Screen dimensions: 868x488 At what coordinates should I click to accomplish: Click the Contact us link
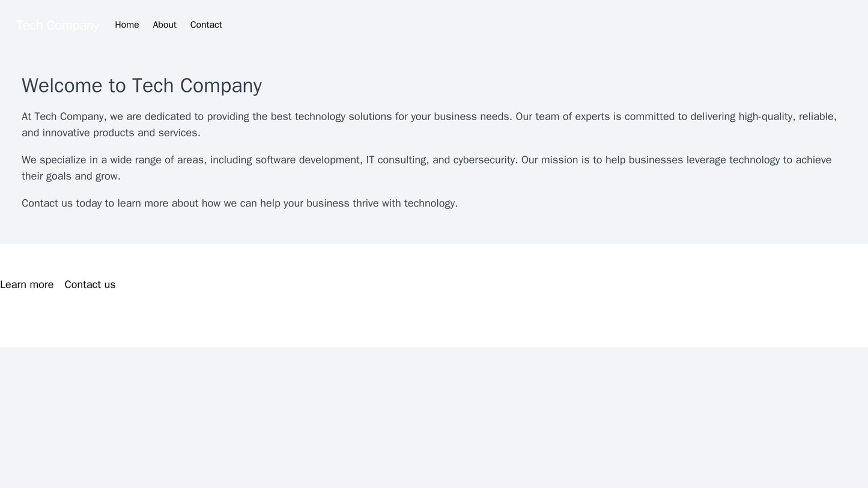[x=90, y=285]
